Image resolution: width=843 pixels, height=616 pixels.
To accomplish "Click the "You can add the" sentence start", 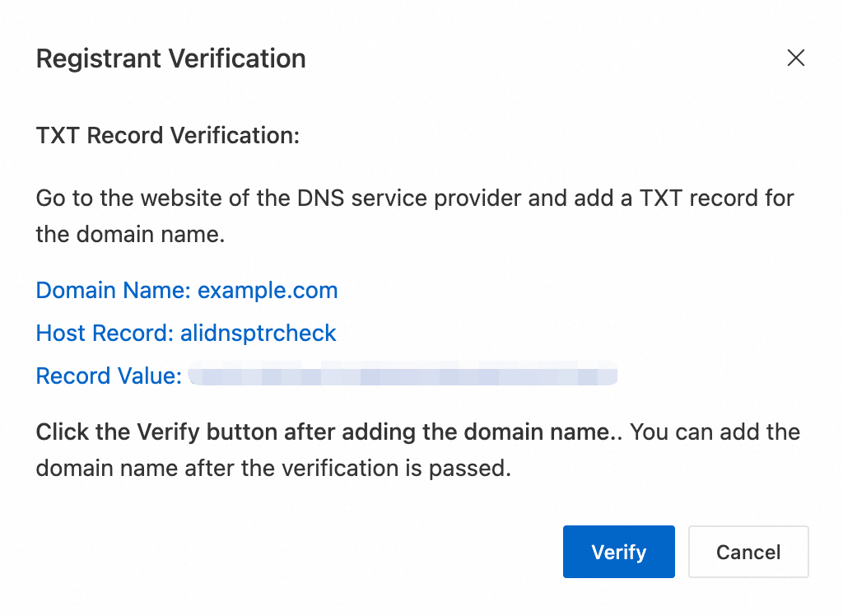I will coord(715,432).
